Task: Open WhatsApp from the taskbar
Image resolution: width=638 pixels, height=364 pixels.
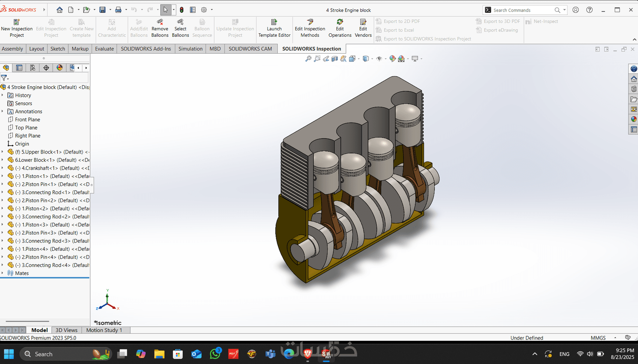Action: pyautogui.click(x=215, y=354)
